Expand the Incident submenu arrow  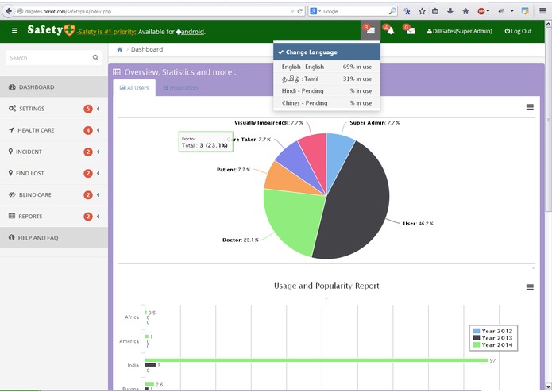pyautogui.click(x=98, y=152)
